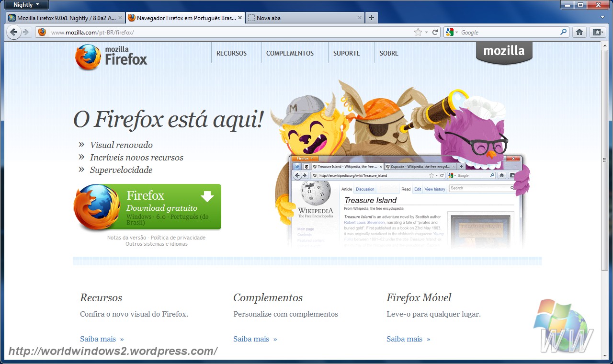613x364 pixels.
Task: Click Saiba mais under Recursos
Action: coord(102,339)
